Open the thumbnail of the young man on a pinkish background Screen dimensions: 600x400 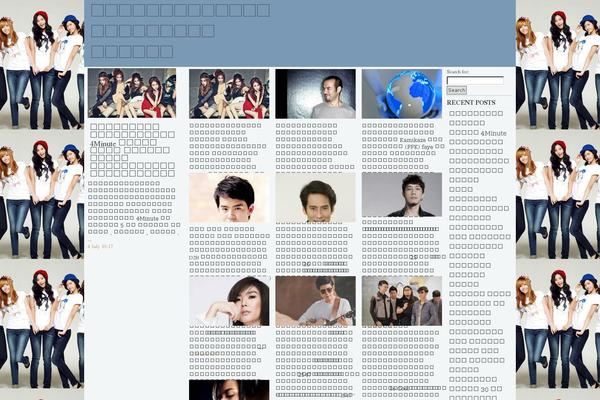pyautogui.click(x=229, y=198)
